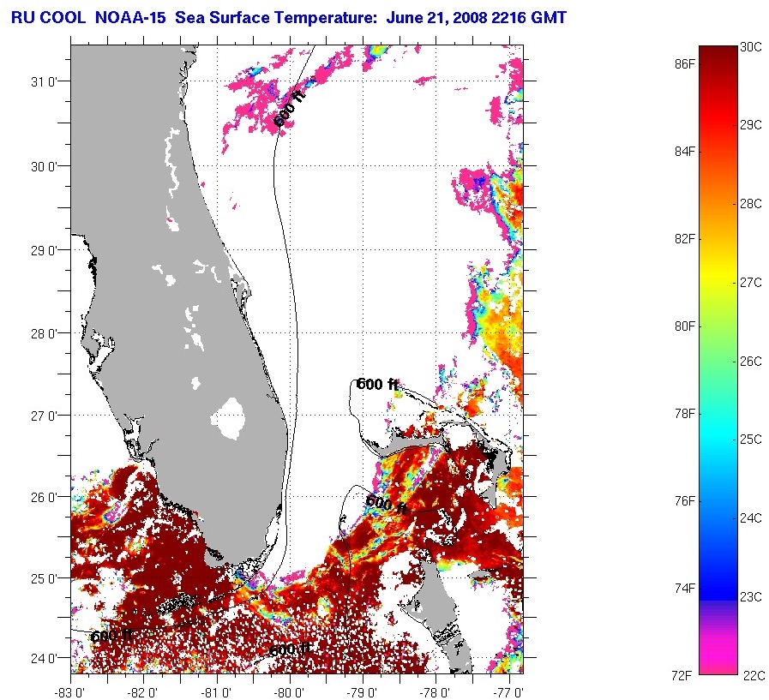Click the '28C' colorbar label
This screenshot has height=700, width=769.
[x=751, y=204]
